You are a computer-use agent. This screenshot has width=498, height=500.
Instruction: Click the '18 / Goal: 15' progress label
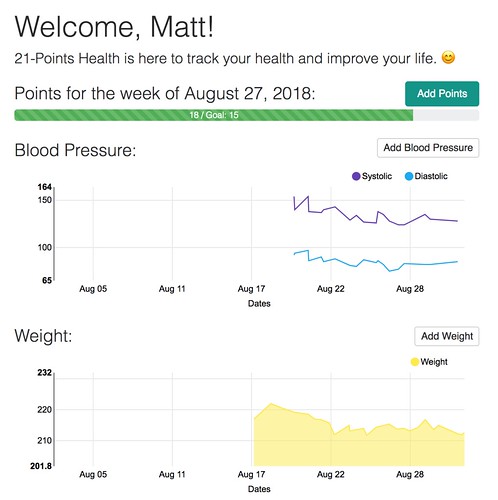click(x=214, y=115)
